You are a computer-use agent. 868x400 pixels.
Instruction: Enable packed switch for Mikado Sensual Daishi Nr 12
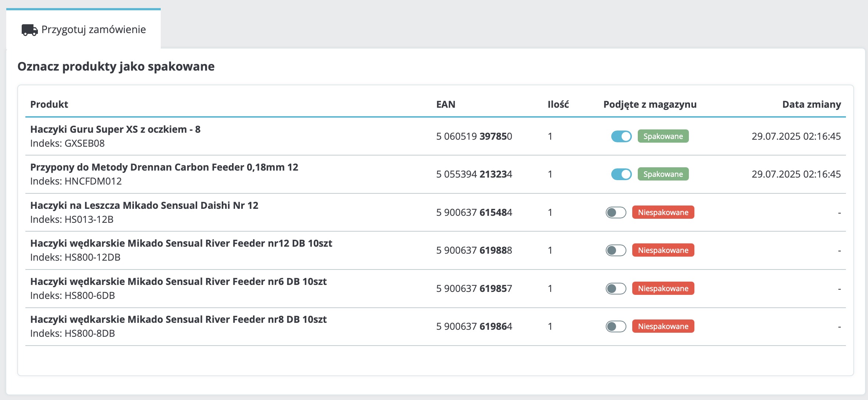[x=616, y=213]
